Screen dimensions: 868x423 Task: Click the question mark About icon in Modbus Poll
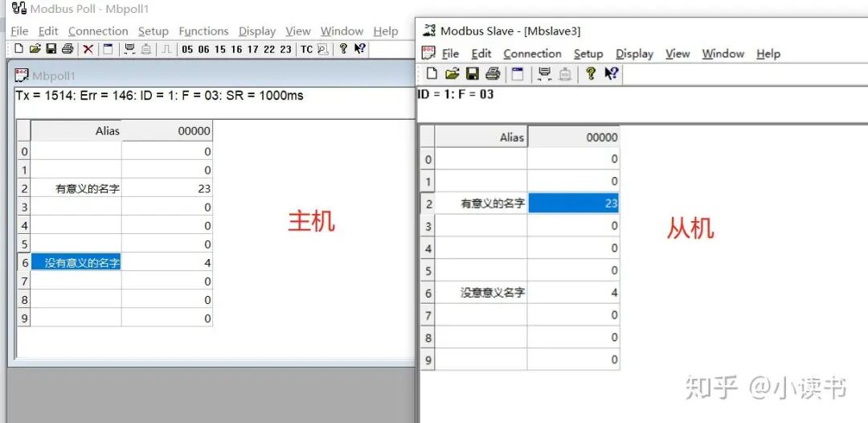[x=343, y=49]
